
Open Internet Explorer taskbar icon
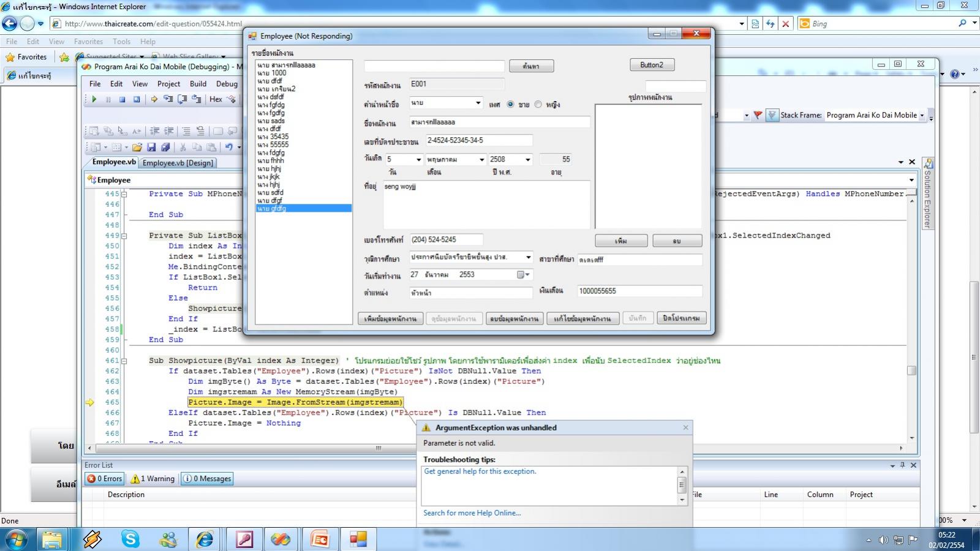pyautogui.click(x=205, y=539)
